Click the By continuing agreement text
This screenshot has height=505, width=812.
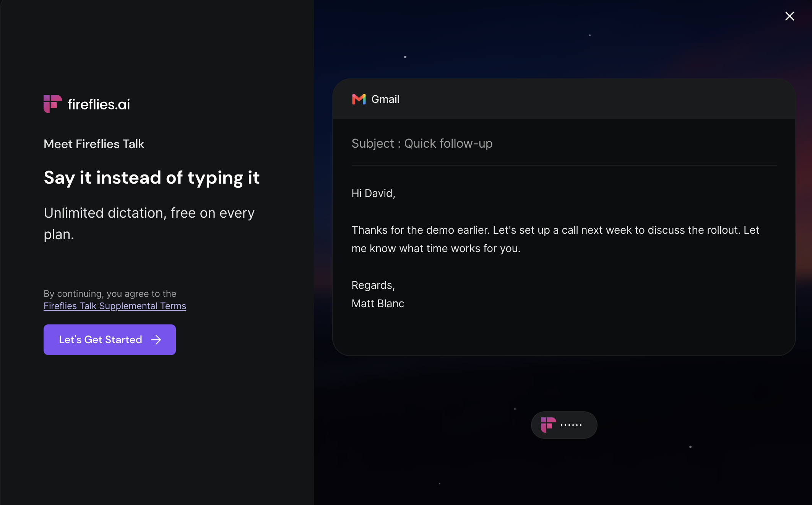pyautogui.click(x=110, y=294)
